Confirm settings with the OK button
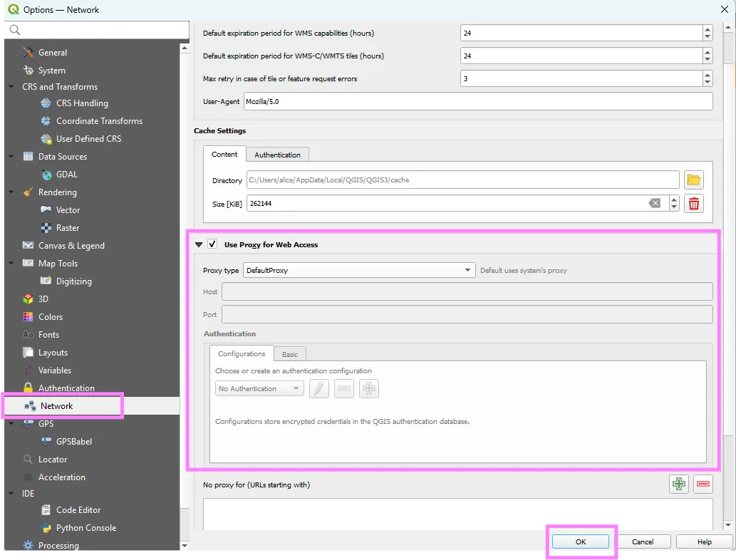736x560 pixels. (x=580, y=541)
